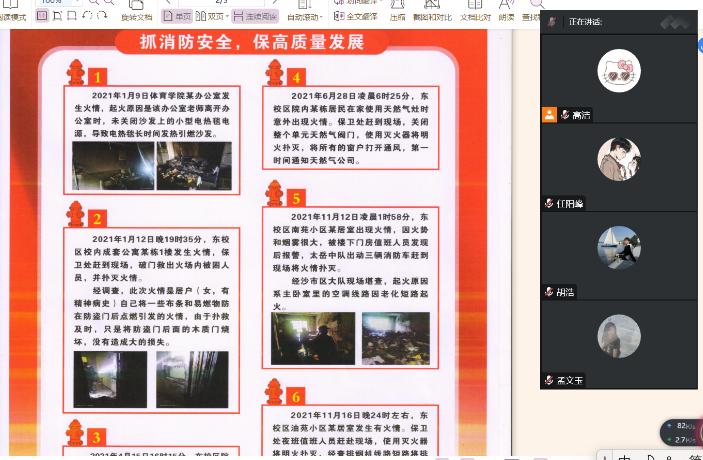Click the orange host badge beside 高洁
This screenshot has height=460, width=703.
(549, 115)
